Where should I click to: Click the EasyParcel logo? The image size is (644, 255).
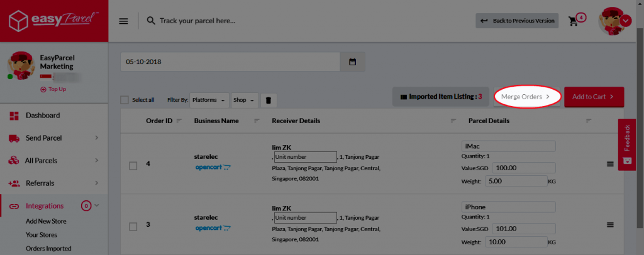(54, 21)
